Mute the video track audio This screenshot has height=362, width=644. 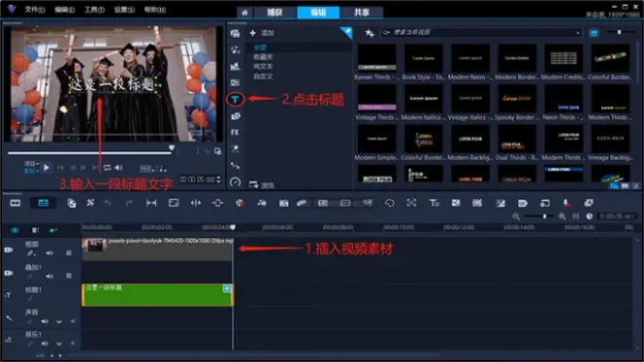[50, 253]
